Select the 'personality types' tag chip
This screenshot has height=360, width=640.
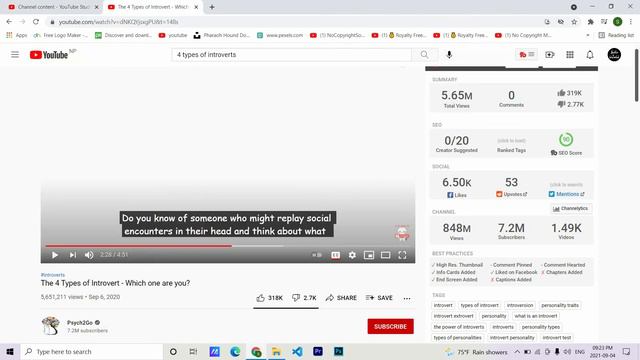pos(540,327)
